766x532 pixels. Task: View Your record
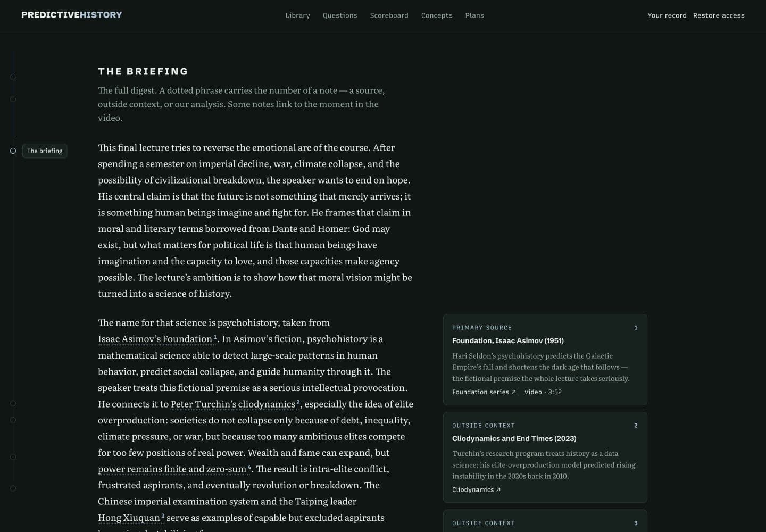point(667,15)
